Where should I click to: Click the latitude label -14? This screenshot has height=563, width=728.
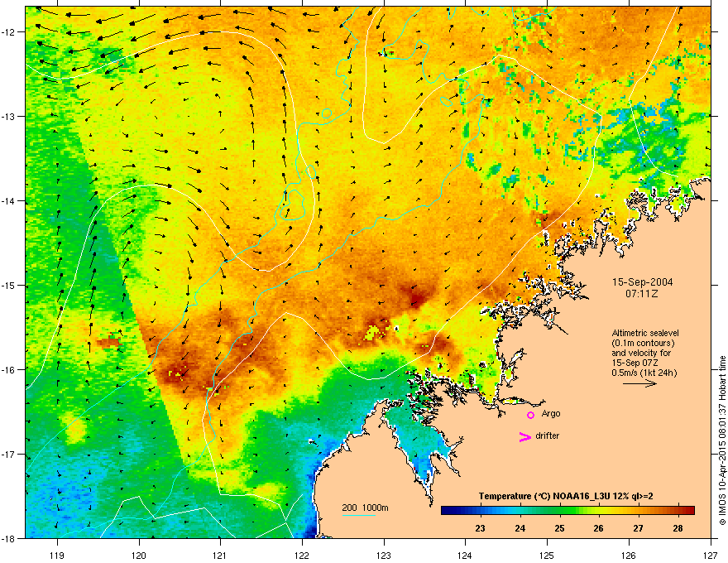tap(9, 200)
